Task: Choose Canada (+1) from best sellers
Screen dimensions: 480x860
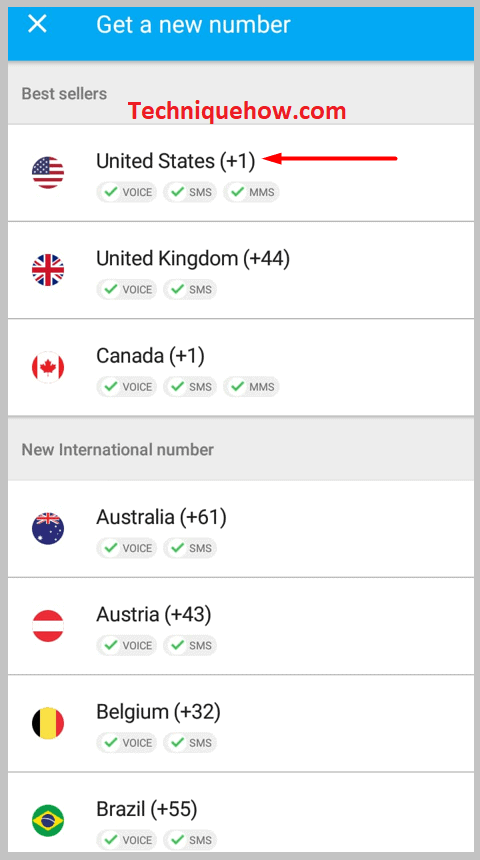Action: pyautogui.click(x=241, y=367)
